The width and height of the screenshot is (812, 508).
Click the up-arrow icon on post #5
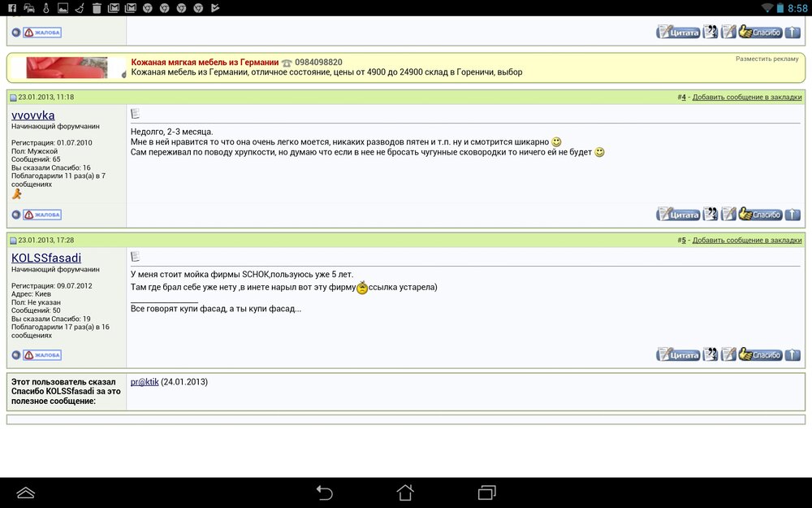793,354
